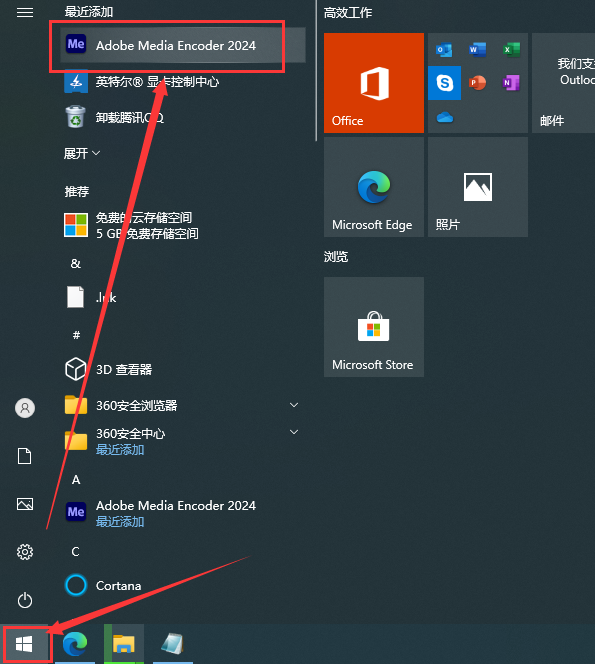The image size is (595, 664).
Task: Launch Skype from the Office apps tile
Action: pos(445,83)
